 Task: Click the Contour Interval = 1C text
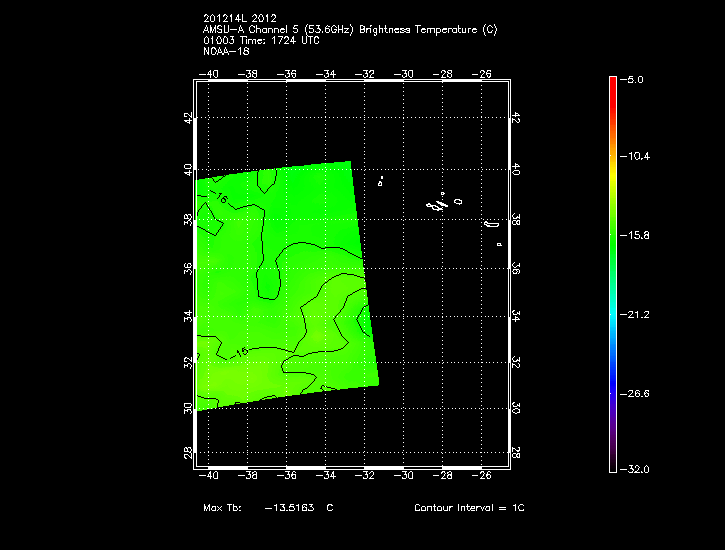tap(469, 508)
